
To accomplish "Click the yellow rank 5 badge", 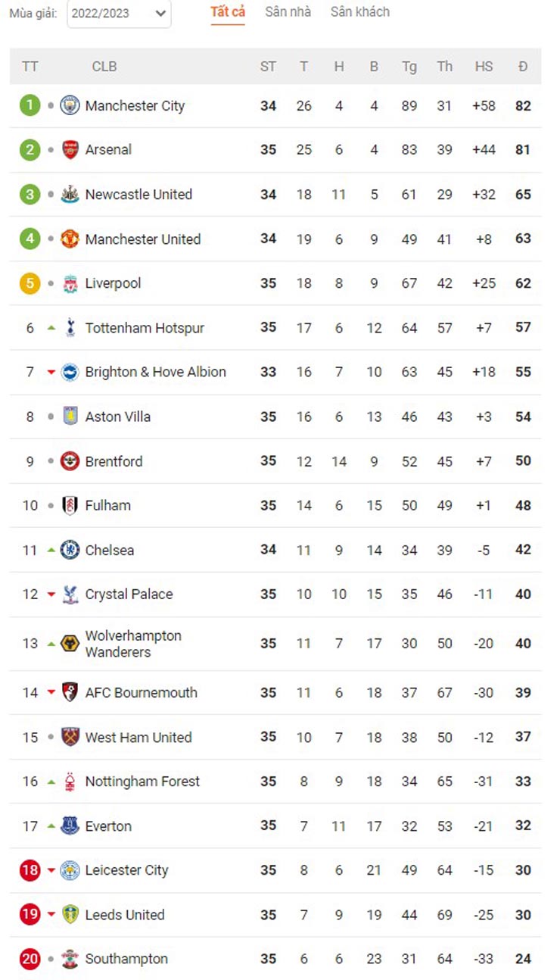I will (30, 283).
